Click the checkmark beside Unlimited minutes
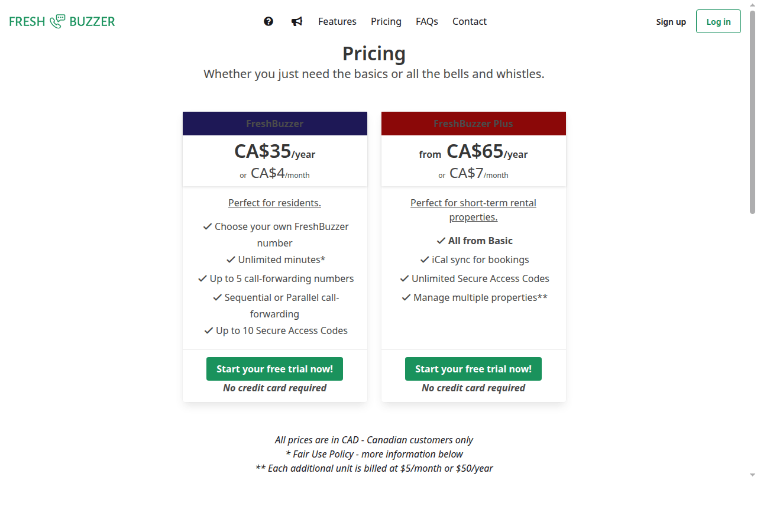Screen dimensions: 757x532 point(231,259)
